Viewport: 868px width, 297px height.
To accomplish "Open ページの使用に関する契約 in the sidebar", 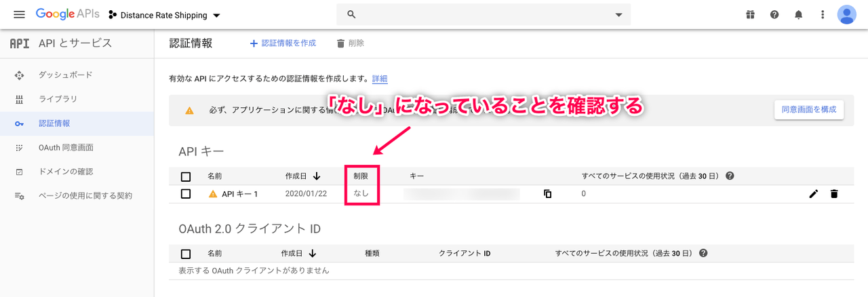I will tap(85, 195).
